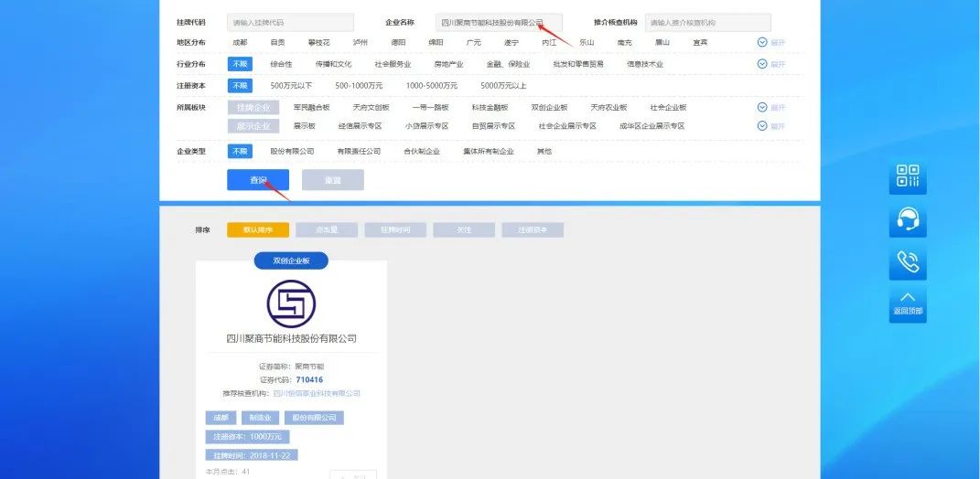The height and width of the screenshot is (479, 980).
Task: Click the 展示企业 board group button
Action: [253, 126]
